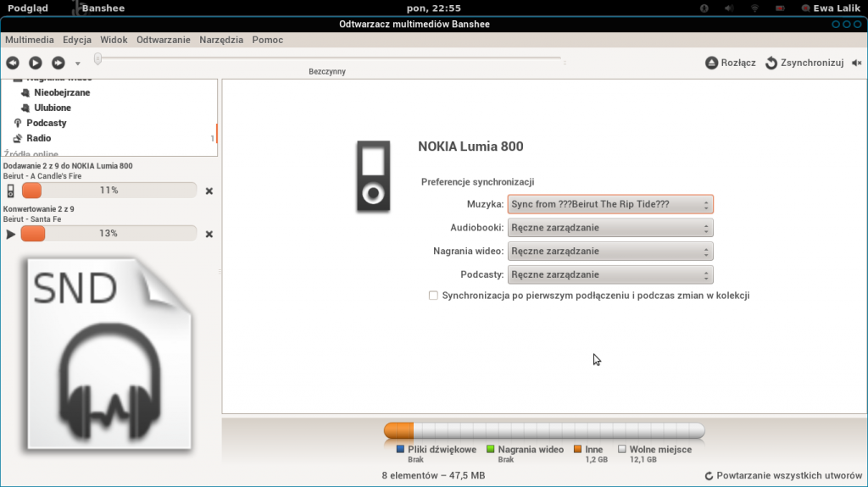Open the clock 'pon, 22:55'
Screen dimensions: 868x487
coord(433,8)
